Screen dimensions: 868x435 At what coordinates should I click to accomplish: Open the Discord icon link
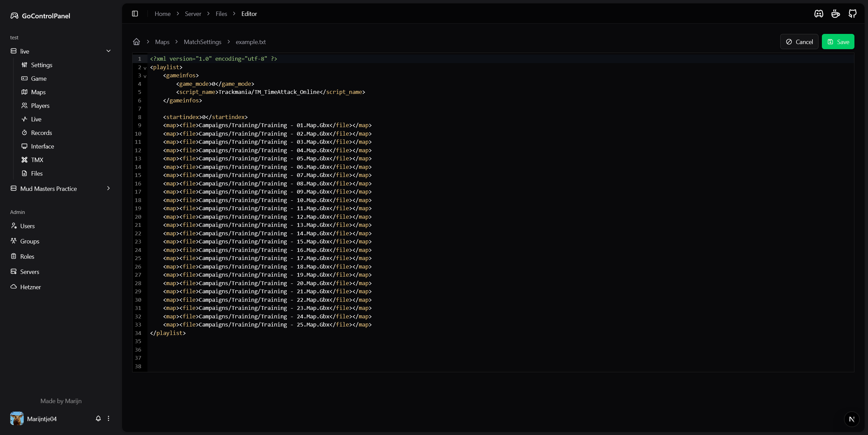819,14
